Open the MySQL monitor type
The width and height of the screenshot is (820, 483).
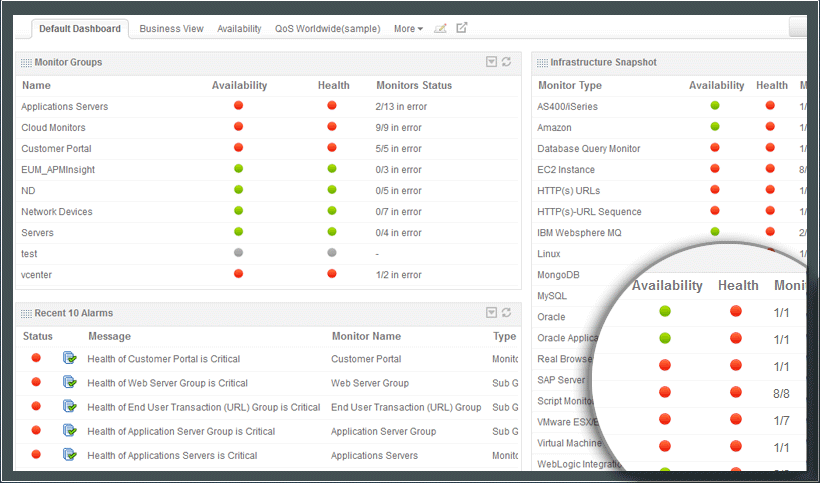click(552, 296)
